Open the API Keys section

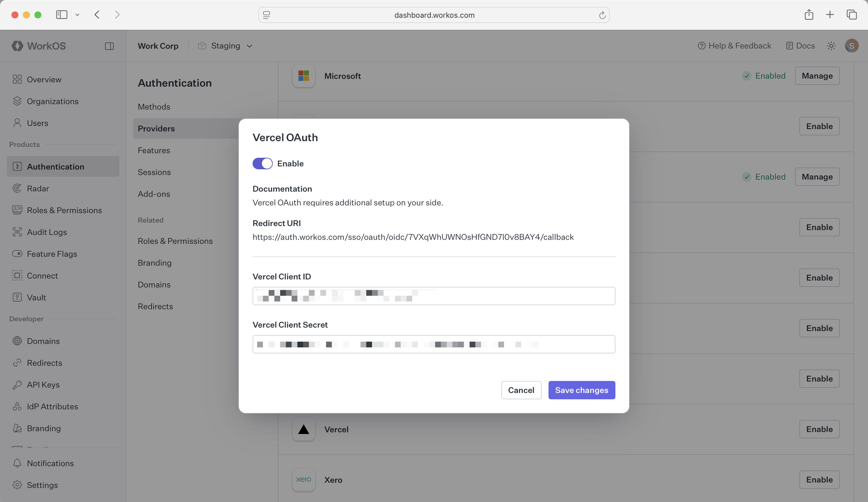(x=43, y=385)
